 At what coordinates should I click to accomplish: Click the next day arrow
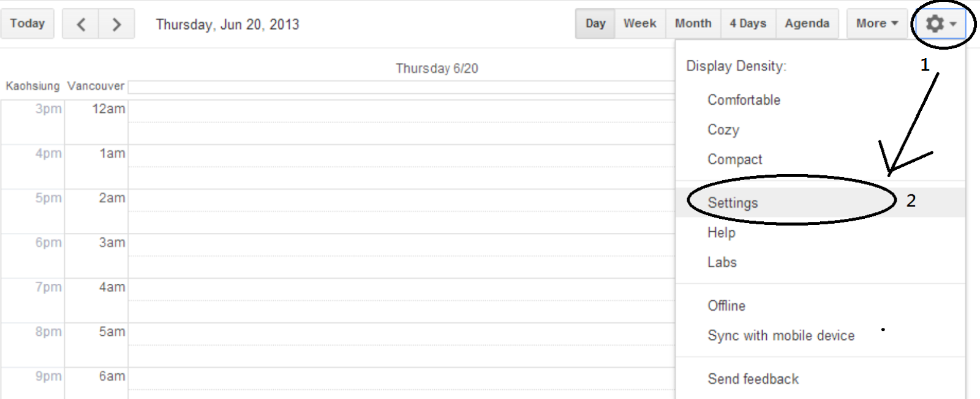[x=116, y=23]
